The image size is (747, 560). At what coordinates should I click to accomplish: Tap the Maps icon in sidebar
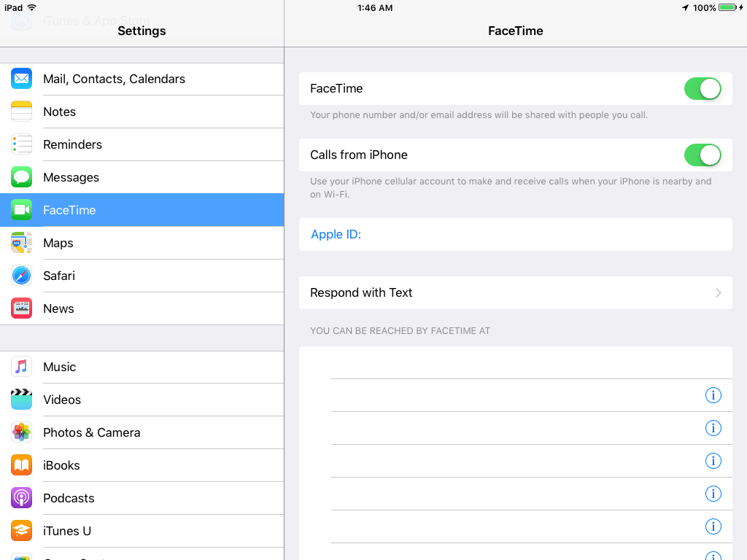pyautogui.click(x=21, y=243)
